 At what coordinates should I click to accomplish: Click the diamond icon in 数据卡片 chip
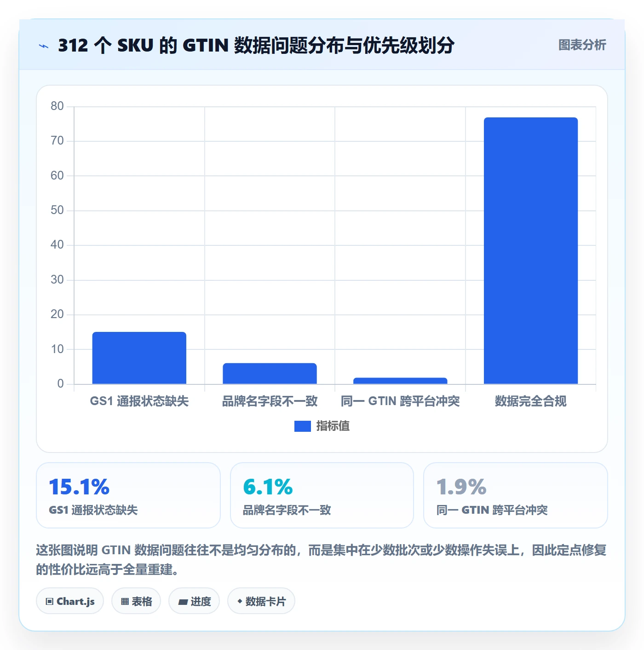240,601
